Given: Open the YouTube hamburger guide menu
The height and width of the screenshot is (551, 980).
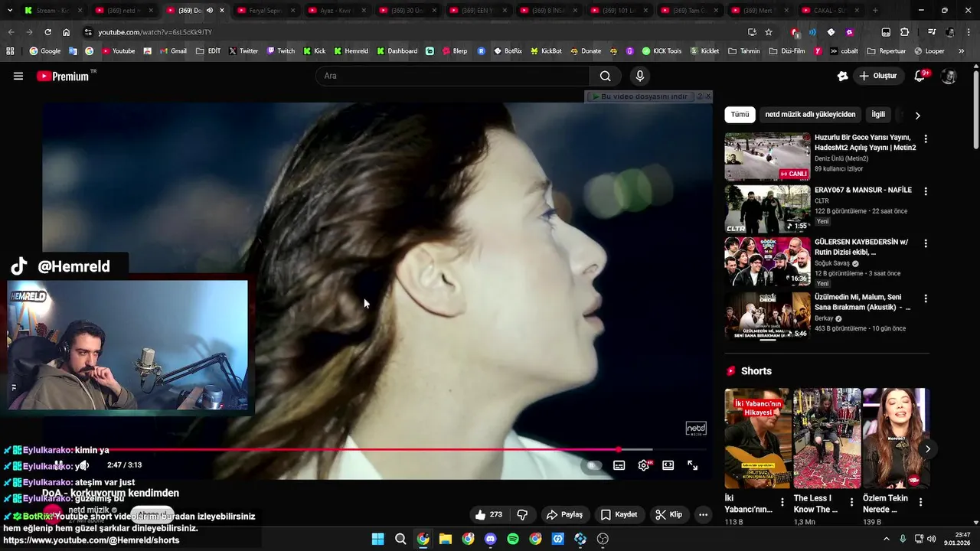Looking at the screenshot, I should pyautogui.click(x=18, y=76).
